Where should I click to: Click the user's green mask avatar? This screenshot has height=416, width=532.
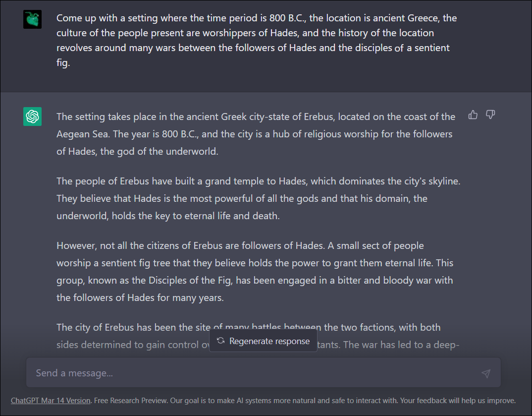tap(32, 19)
